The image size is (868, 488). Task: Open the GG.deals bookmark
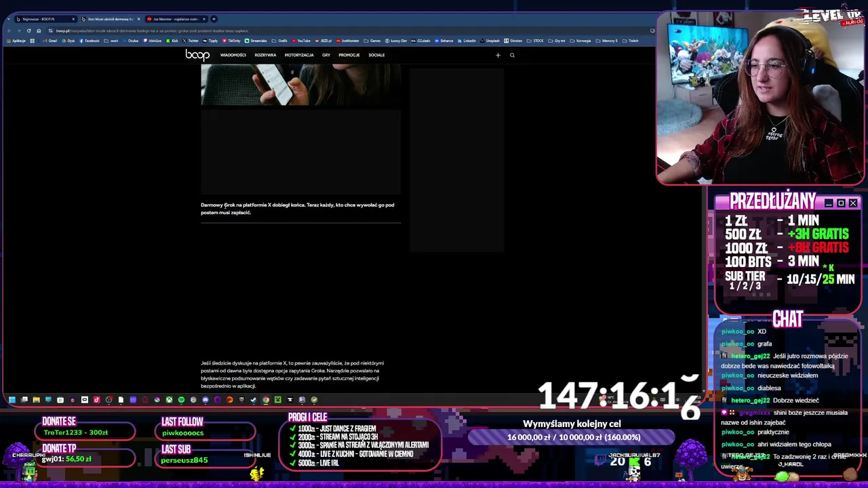(x=421, y=41)
